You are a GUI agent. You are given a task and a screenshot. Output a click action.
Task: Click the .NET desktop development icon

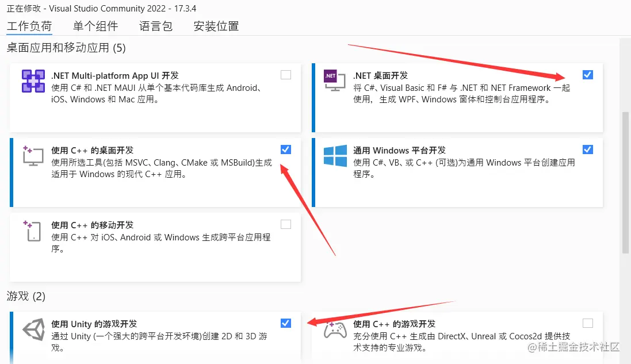(335, 81)
